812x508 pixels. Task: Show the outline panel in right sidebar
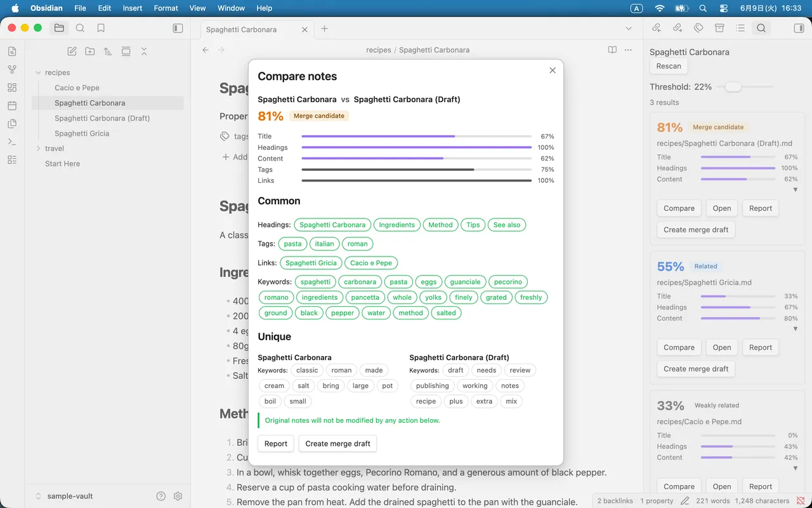[740, 28]
